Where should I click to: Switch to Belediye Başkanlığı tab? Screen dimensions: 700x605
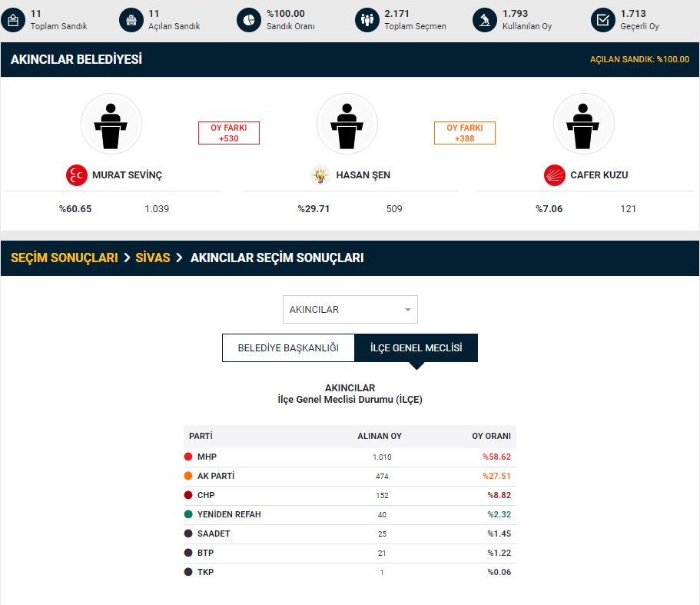click(288, 348)
